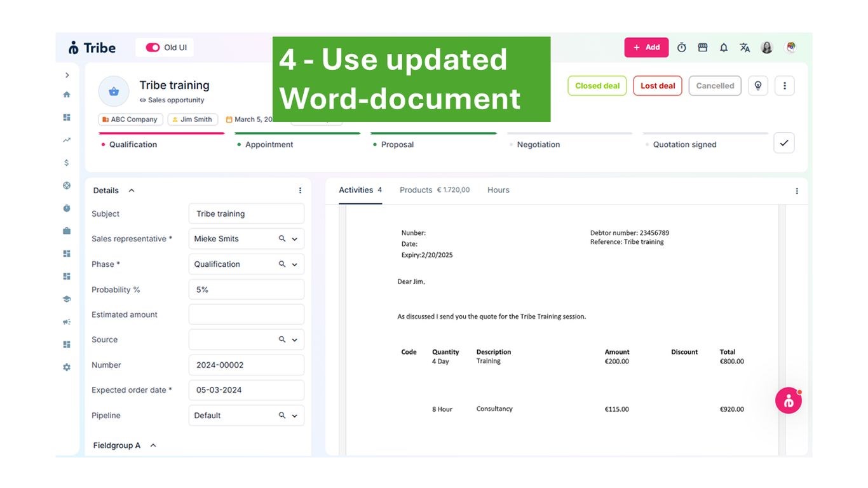The image size is (868, 488).
Task: Collapse the Details section
Action: click(x=132, y=191)
